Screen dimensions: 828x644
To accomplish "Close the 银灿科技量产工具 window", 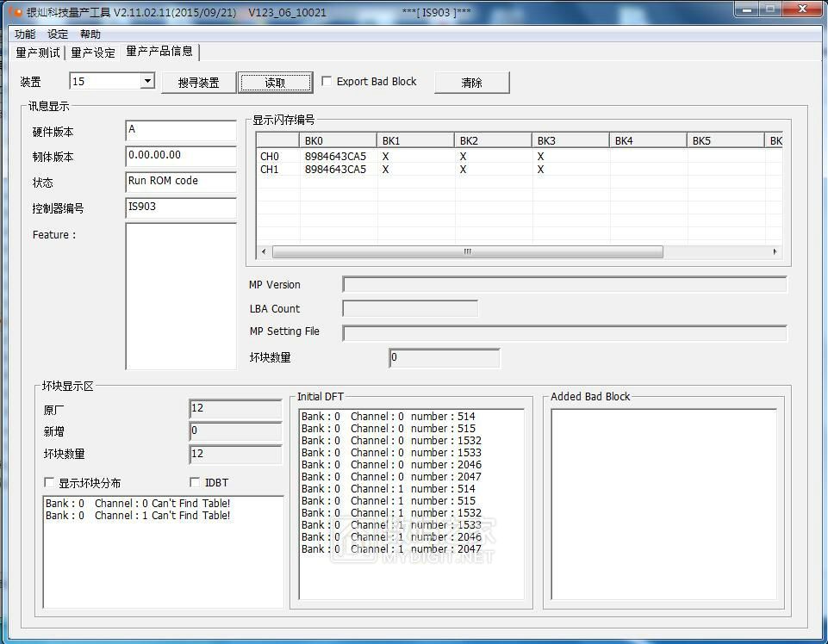I will (803, 9).
